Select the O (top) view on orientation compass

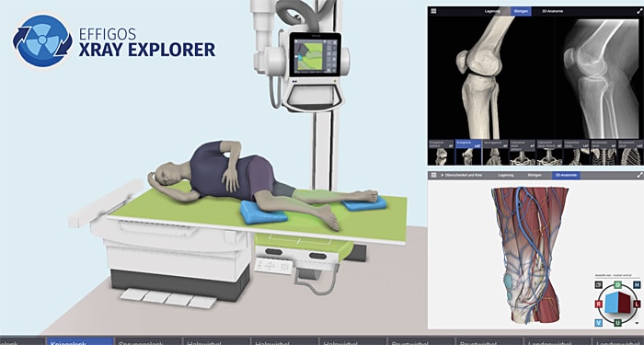tap(617, 284)
